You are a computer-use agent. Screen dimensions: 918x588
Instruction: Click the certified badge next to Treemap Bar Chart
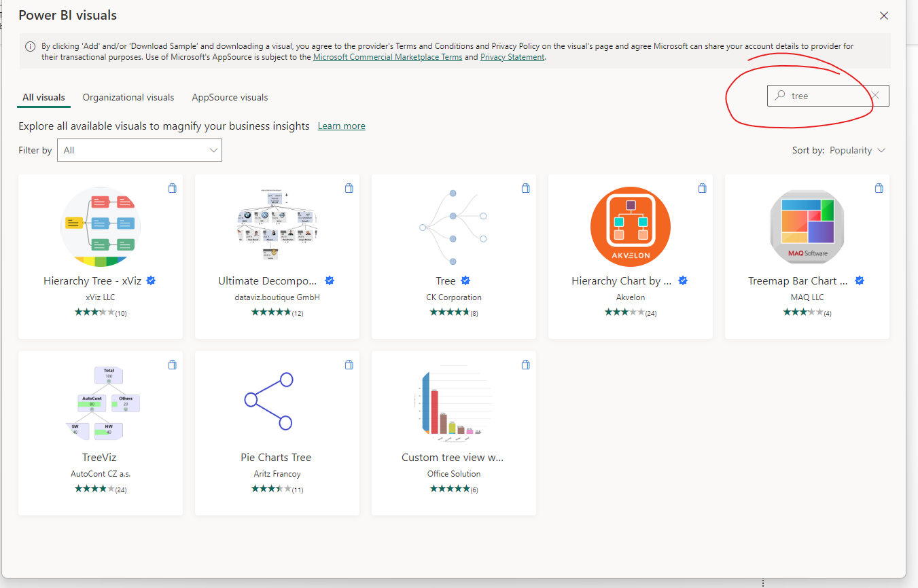pyautogui.click(x=860, y=280)
